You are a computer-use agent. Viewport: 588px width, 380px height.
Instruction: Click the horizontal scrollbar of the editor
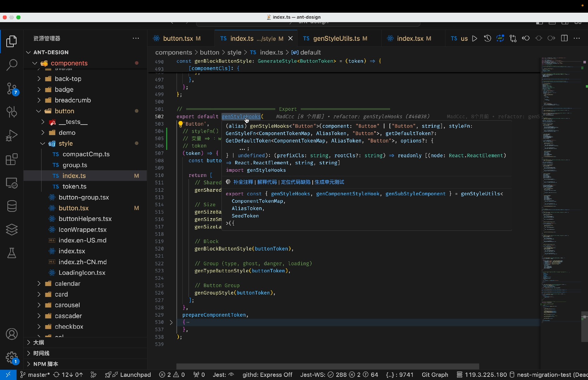(x=327, y=366)
